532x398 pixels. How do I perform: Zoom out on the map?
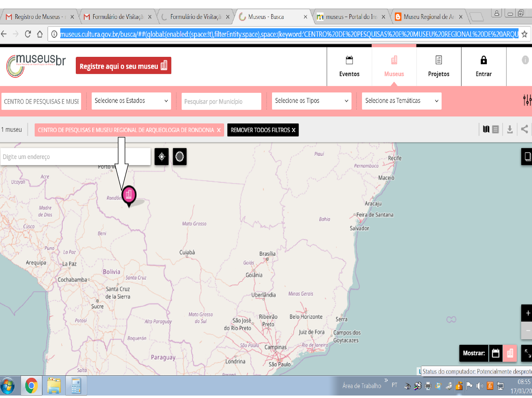pos(527,330)
